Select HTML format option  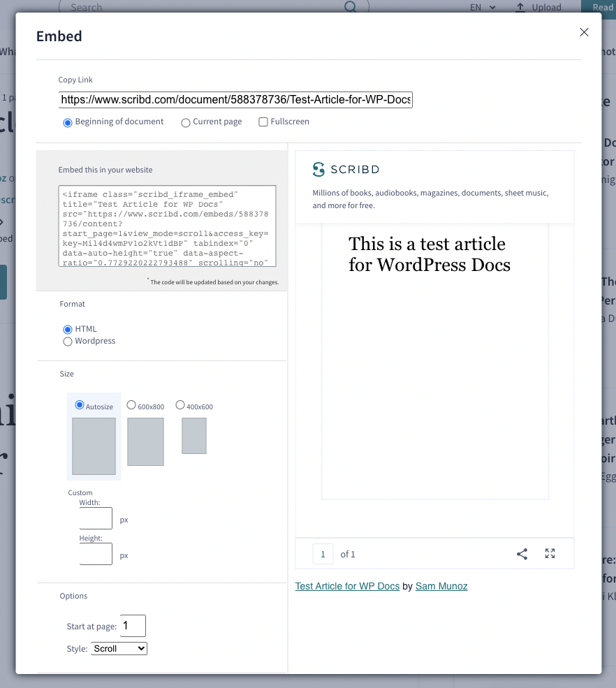pos(68,328)
